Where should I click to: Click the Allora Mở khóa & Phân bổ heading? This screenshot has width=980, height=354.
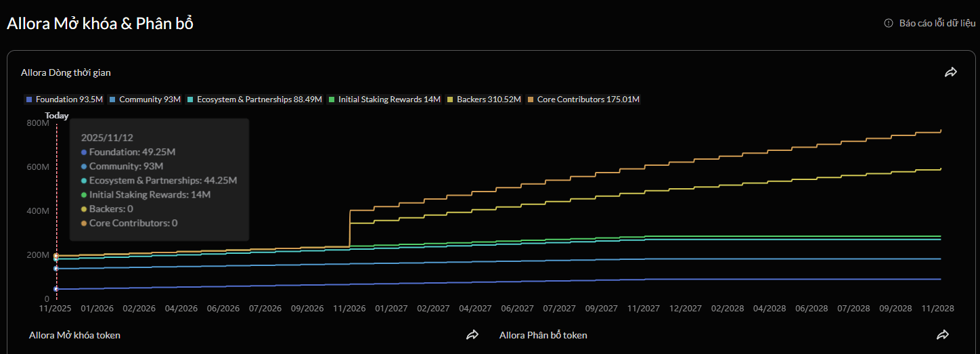tap(100, 23)
